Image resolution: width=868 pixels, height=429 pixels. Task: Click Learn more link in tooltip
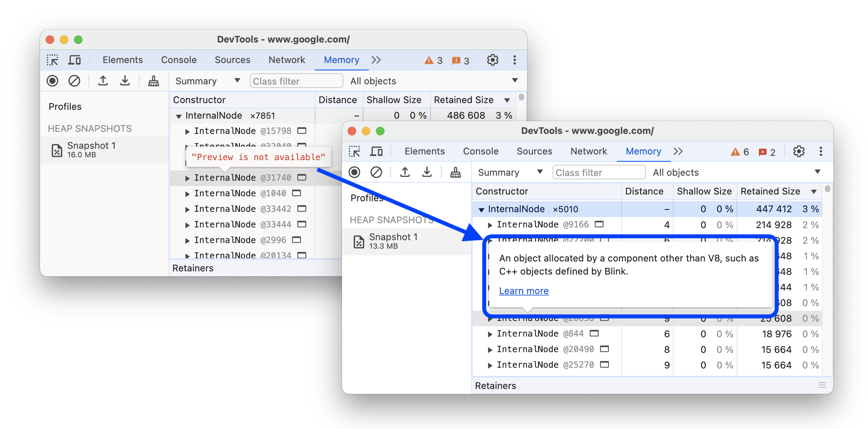click(522, 291)
